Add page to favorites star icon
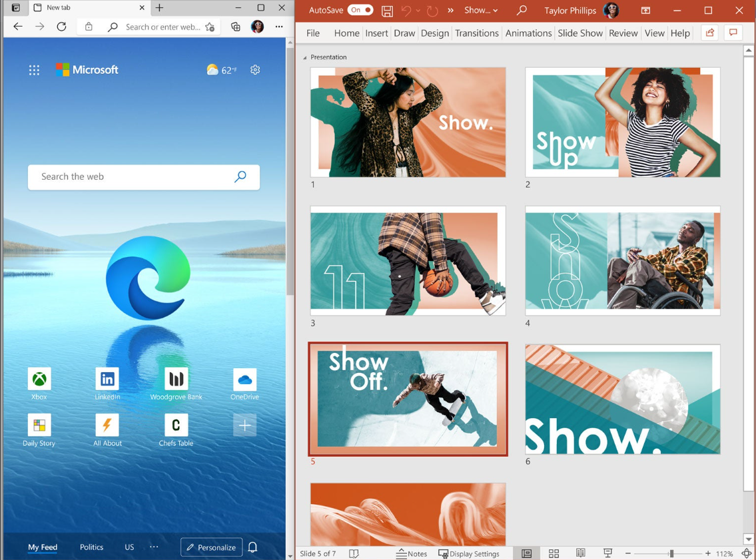 click(210, 27)
